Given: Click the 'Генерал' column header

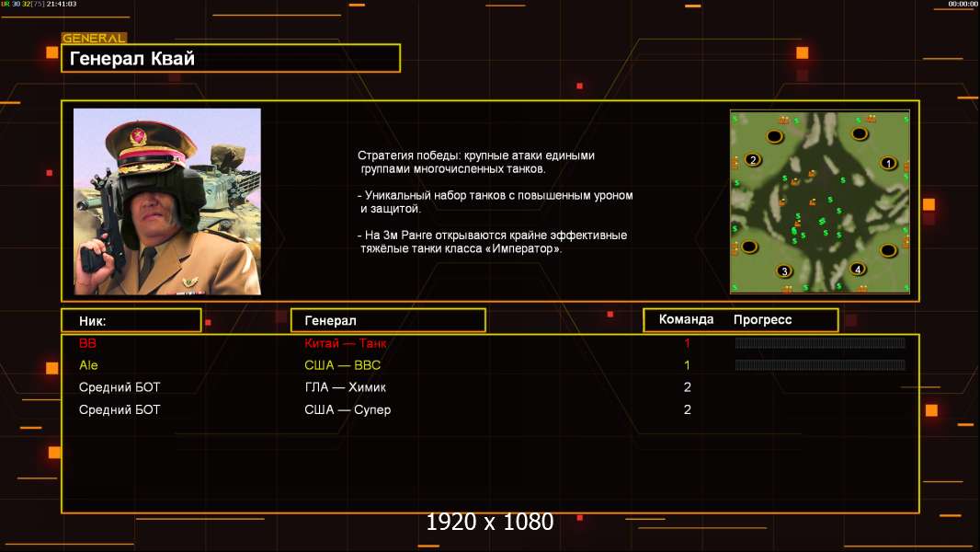Looking at the screenshot, I should 388,321.
